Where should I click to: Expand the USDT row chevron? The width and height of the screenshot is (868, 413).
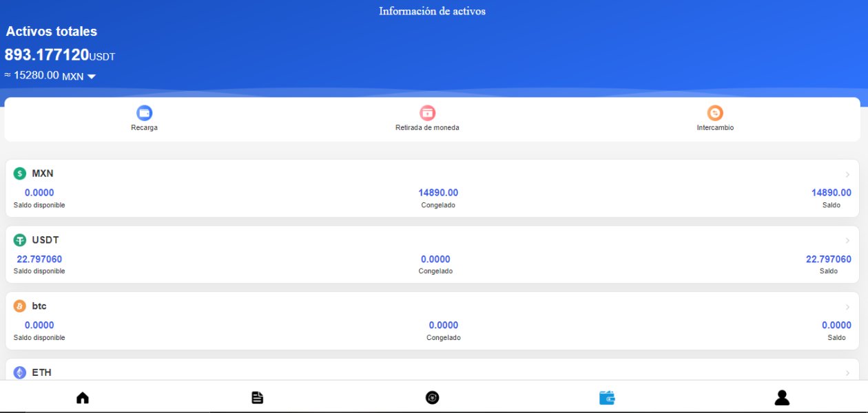point(848,240)
